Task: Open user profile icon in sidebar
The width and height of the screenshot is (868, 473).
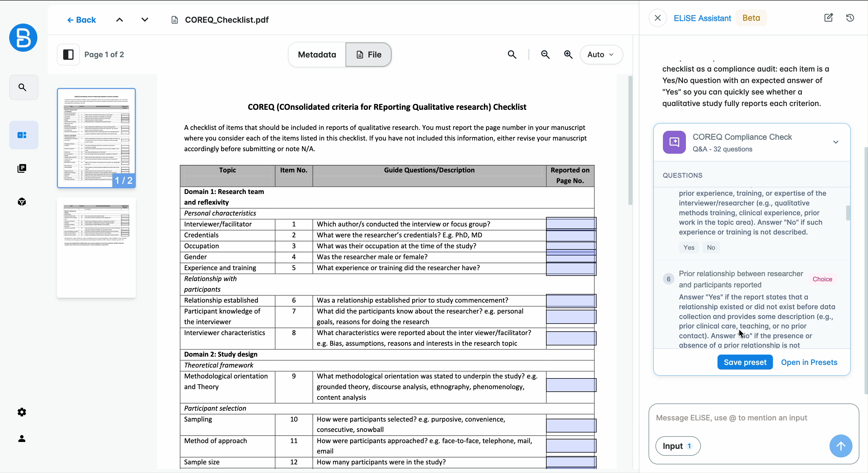Action: click(22, 439)
